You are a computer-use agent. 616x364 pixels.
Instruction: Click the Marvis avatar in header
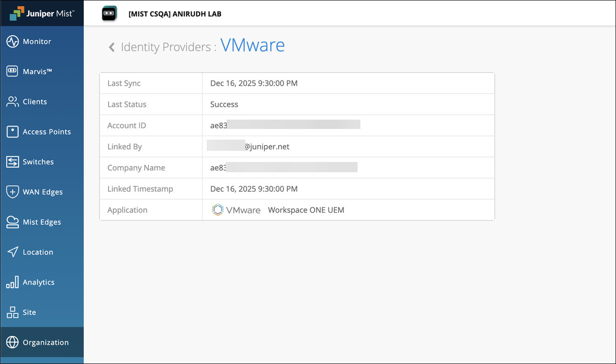pyautogui.click(x=109, y=13)
